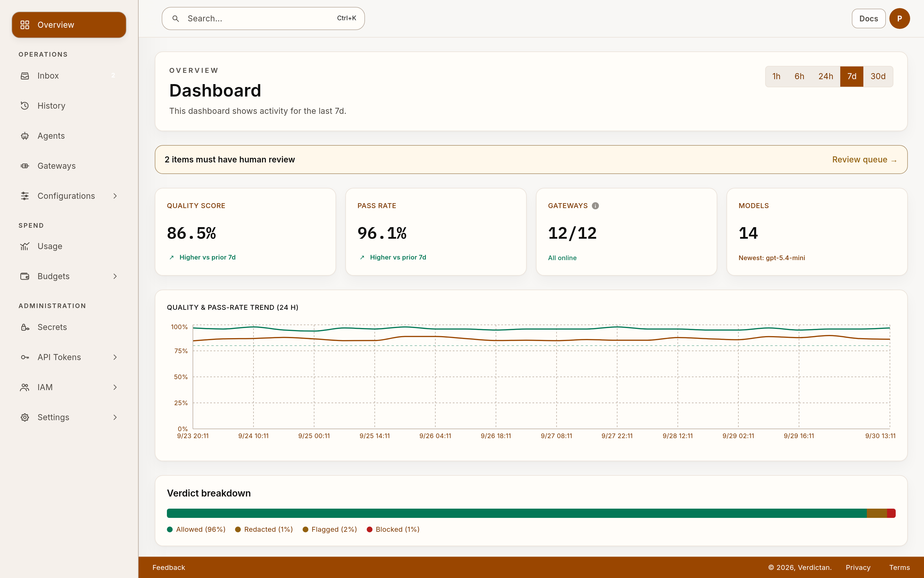
Task: Select the 6h time range
Action: pyautogui.click(x=799, y=77)
